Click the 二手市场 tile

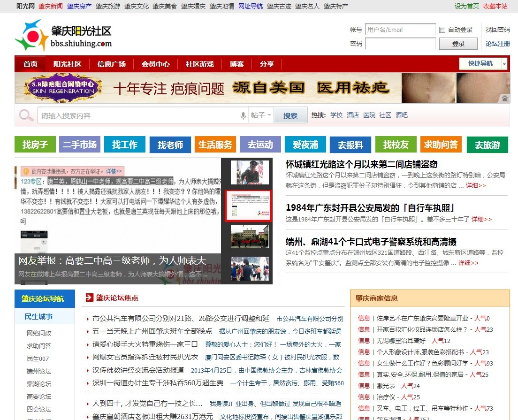pos(80,145)
